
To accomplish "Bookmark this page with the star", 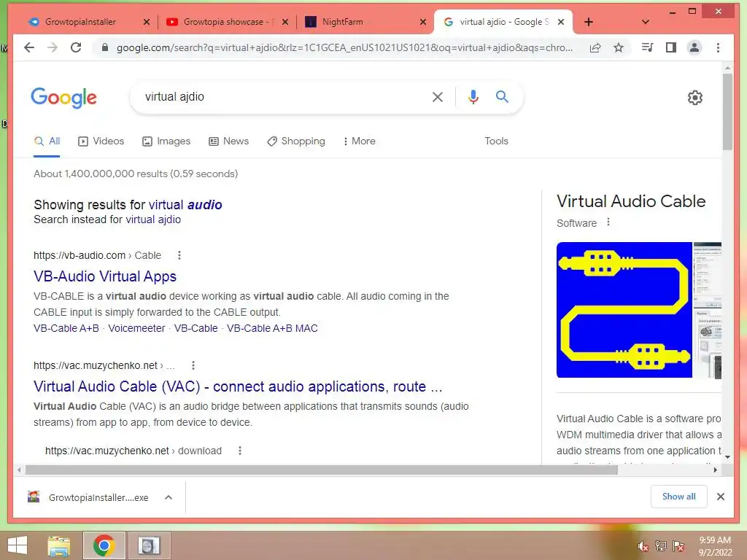I will [x=619, y=47].
